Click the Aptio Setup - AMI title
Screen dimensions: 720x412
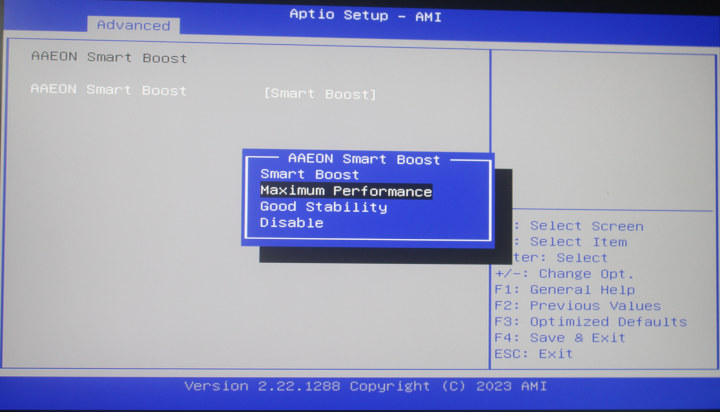[x=366, y=15]
